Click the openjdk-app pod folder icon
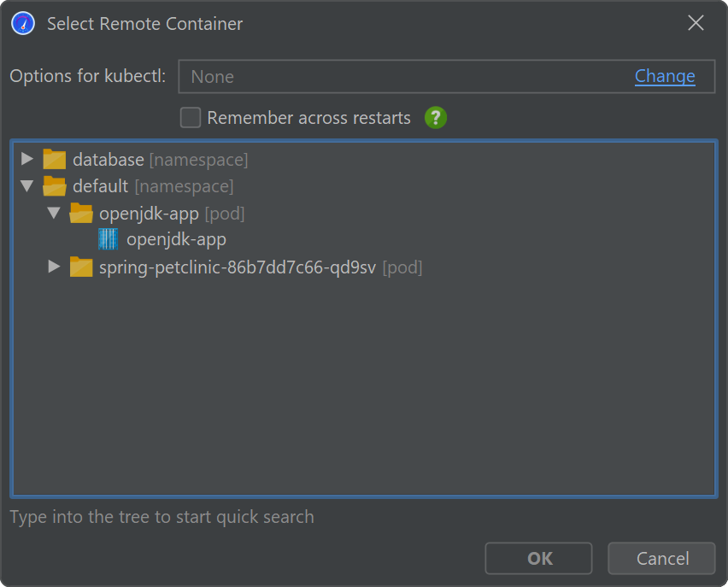This screenshot has height=587, width=728. point(81,214)
